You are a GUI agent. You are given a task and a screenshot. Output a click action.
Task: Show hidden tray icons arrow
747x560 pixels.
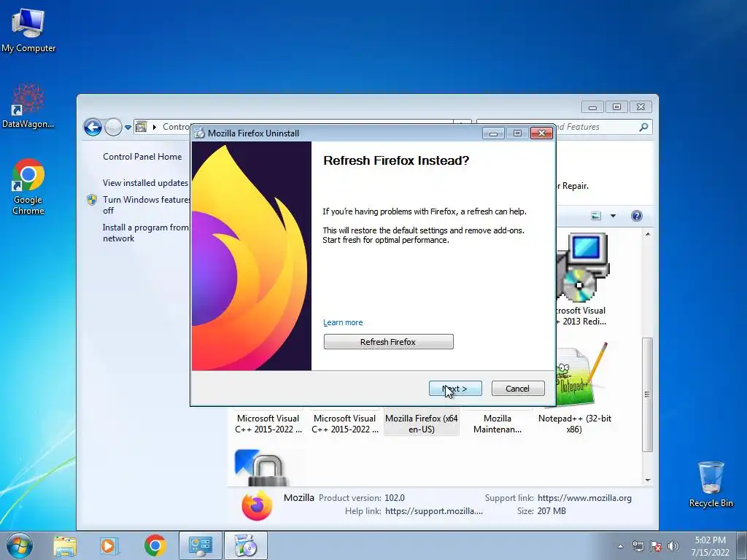coord(620,547)
